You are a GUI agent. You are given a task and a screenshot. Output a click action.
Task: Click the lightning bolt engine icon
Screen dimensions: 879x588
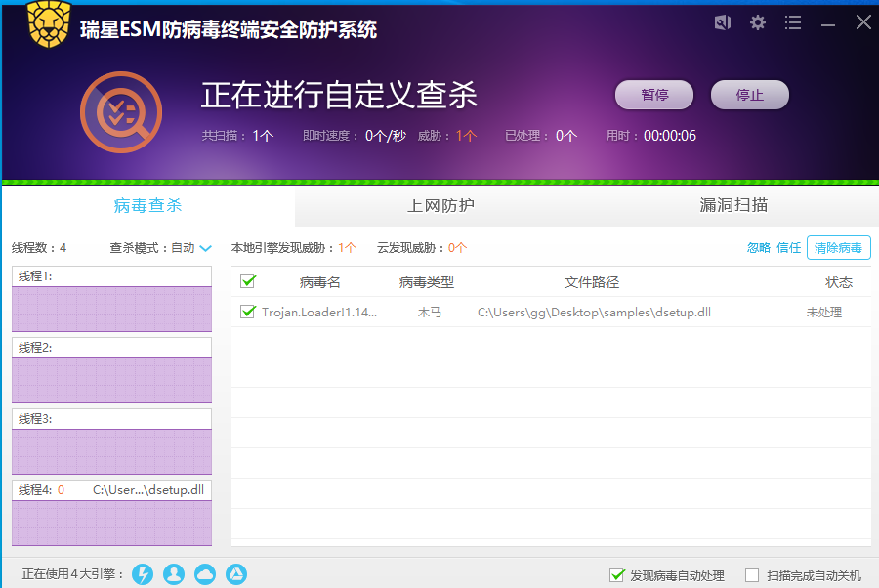(x=143, y=574)
